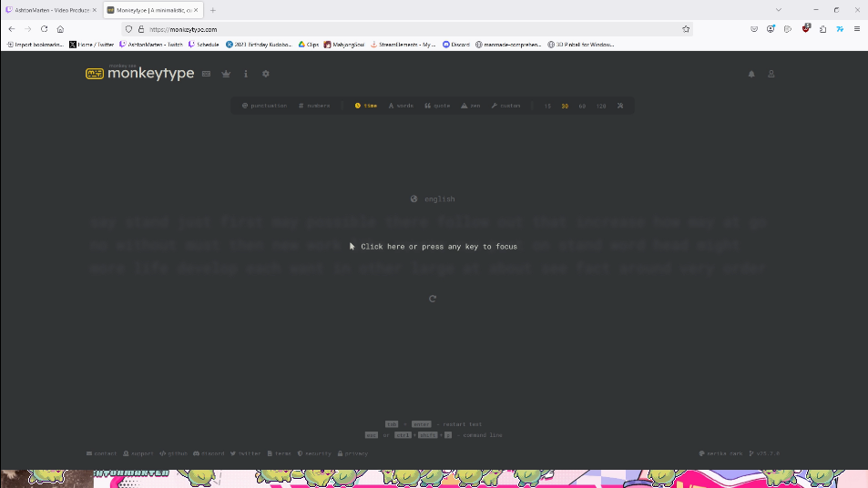Open the Pocket save icon in toolbar

click(x=754, y=29)
